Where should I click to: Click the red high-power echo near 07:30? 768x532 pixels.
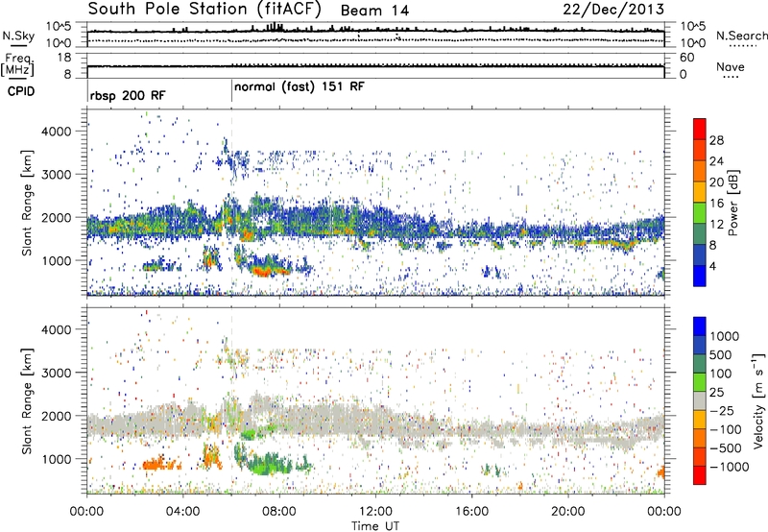point(265,270)
